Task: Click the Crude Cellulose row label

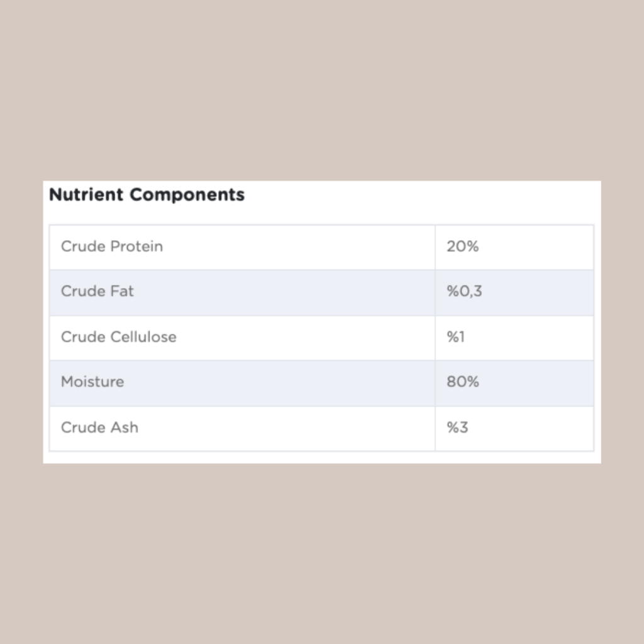Action: pos(118,337)
